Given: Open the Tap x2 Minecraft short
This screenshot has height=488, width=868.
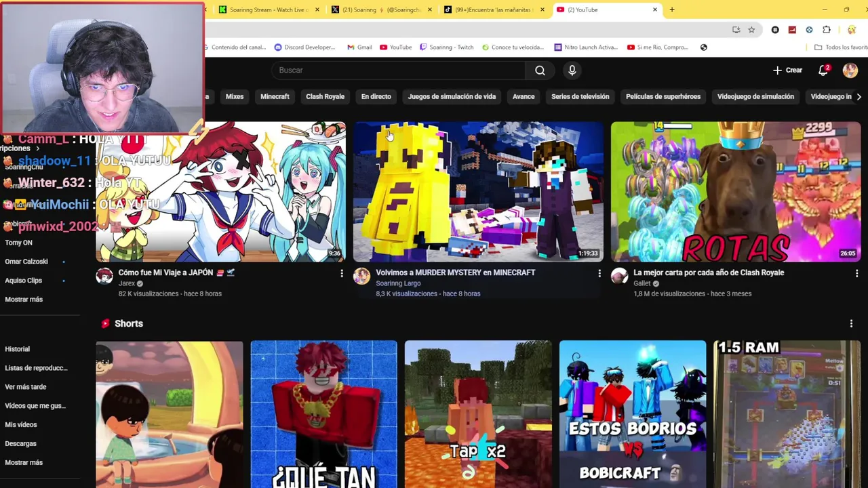Looking at the screenshot, I should [478, 414].
